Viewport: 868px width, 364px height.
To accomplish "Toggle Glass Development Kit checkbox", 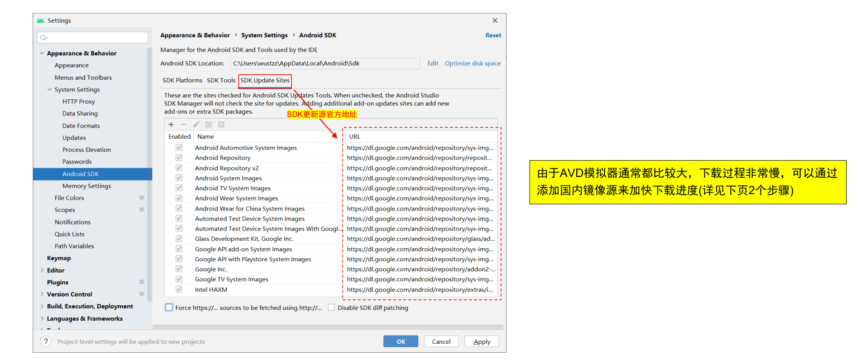I will pos(179,239).
